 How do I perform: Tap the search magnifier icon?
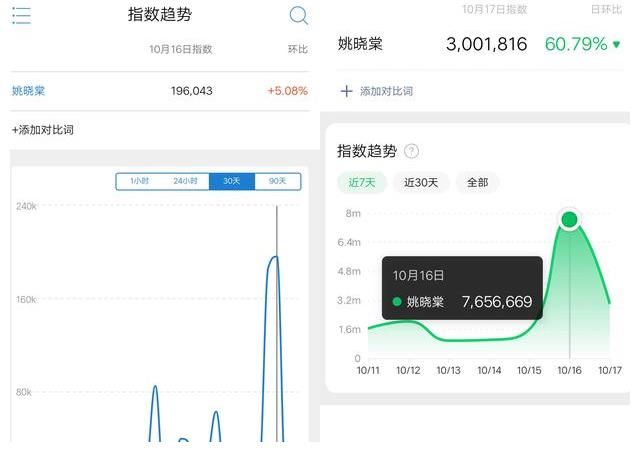[x=299, y=16]
